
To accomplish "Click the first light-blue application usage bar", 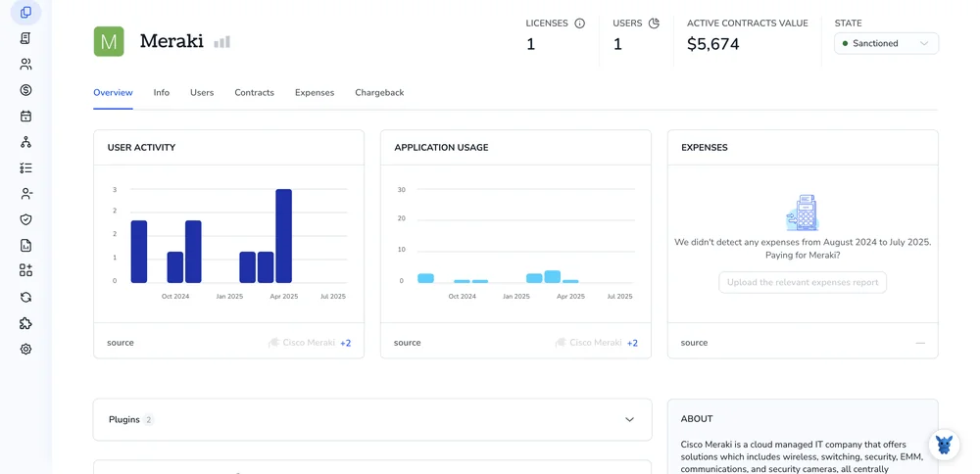I will tap(425, 278).
